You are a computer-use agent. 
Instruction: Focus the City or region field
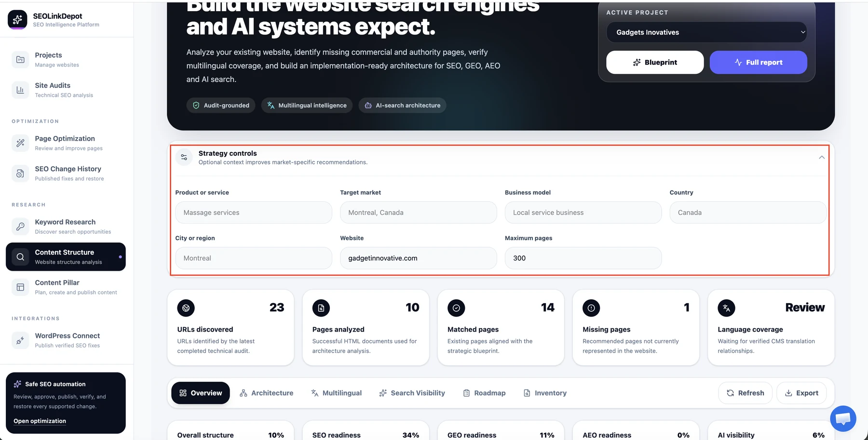point(254,258)
